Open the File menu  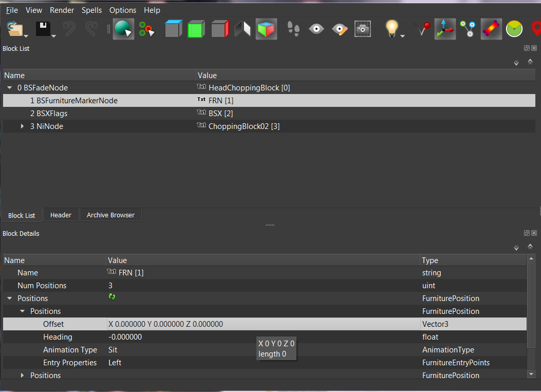tap(12, 10)
